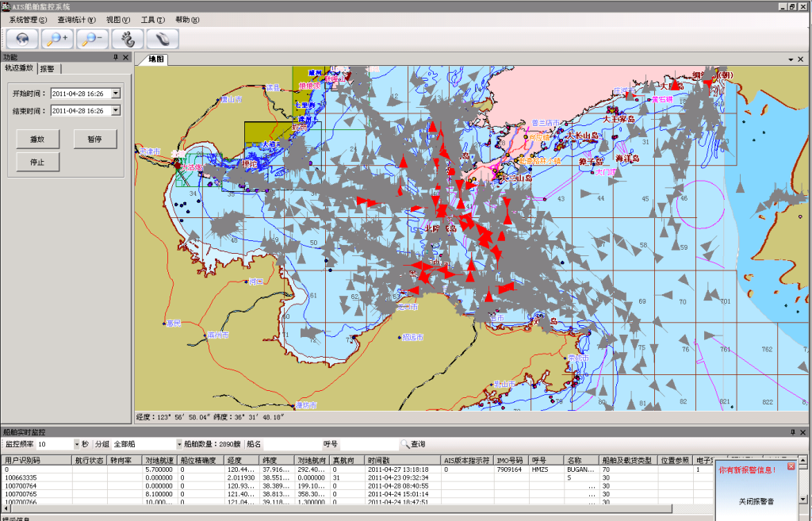The height and width of the screenshot is (521, 812).
Task: Open the 开始时间 date dropdown
Action: [116, 93]
